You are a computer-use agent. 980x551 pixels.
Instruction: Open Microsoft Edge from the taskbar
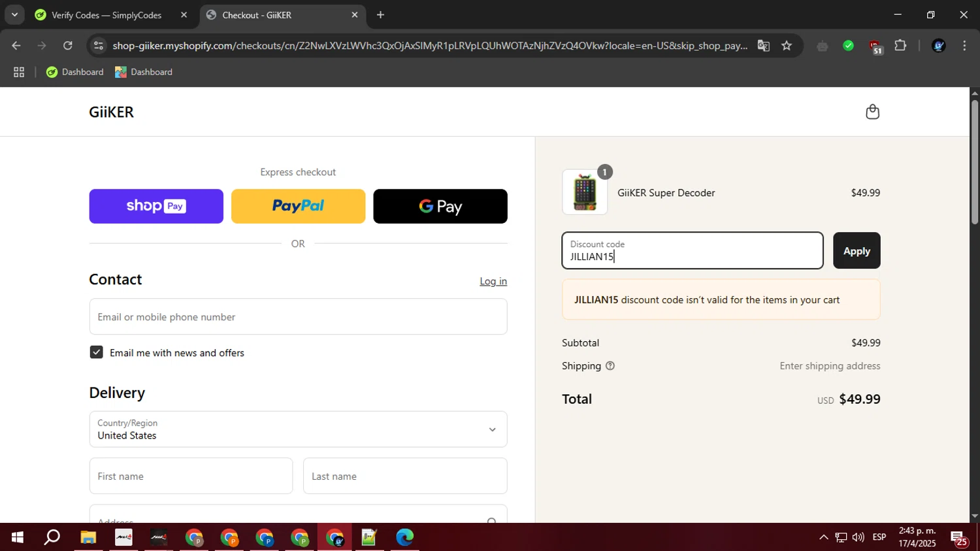(x=404, y=537)
